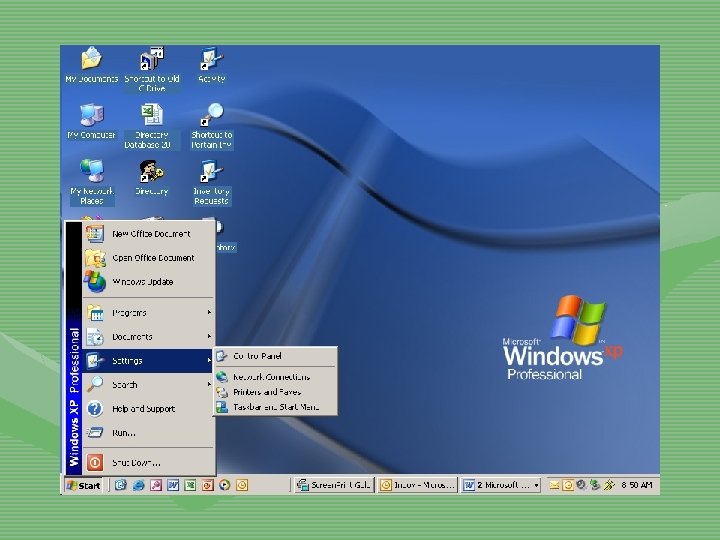Click the first Quick Launch icon beside Start
The image size is (720, 540).
pyautogui.click(x=121, y=485)
